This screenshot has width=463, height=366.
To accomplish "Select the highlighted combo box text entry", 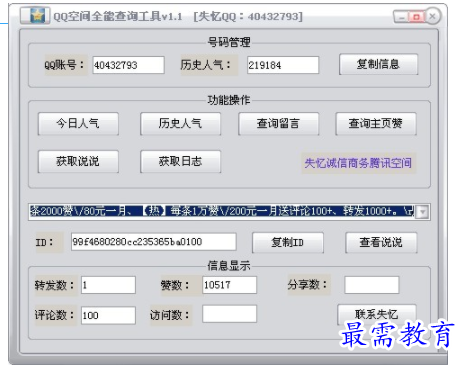I will click(x=222, y=211).
